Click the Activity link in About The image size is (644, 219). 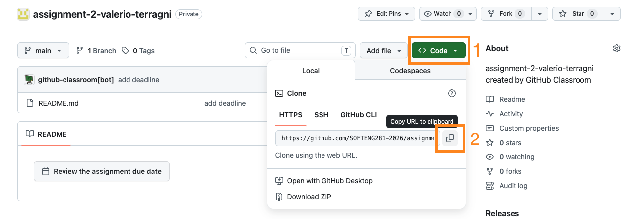tap(505, 114)
